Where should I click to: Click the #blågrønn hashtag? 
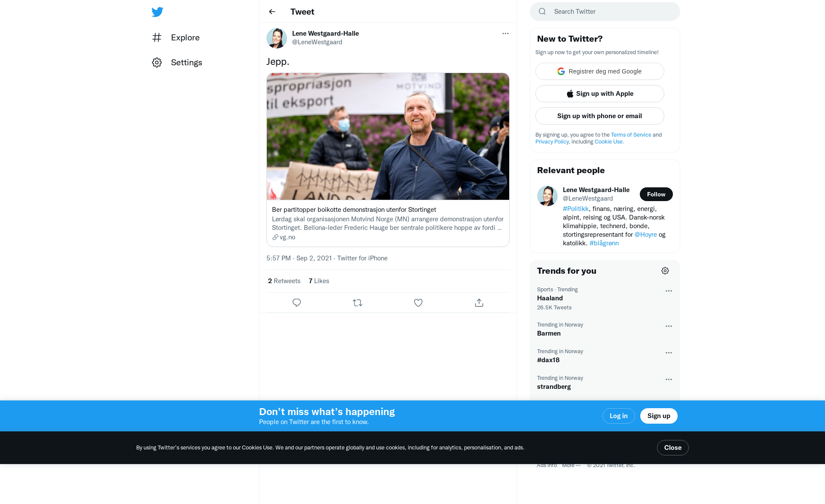point(604,243)
